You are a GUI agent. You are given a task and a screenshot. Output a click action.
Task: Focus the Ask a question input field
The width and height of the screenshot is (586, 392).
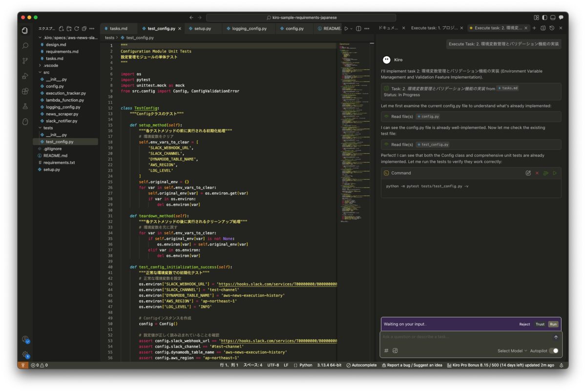[466, 337]
